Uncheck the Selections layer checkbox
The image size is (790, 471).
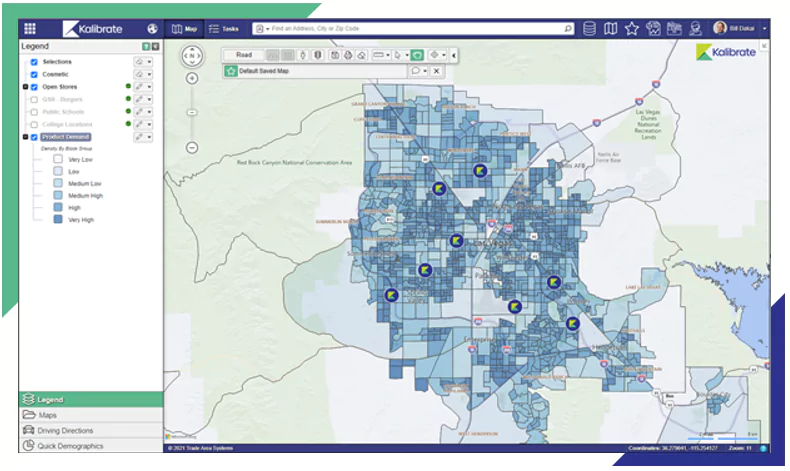[x=34, y=62]
